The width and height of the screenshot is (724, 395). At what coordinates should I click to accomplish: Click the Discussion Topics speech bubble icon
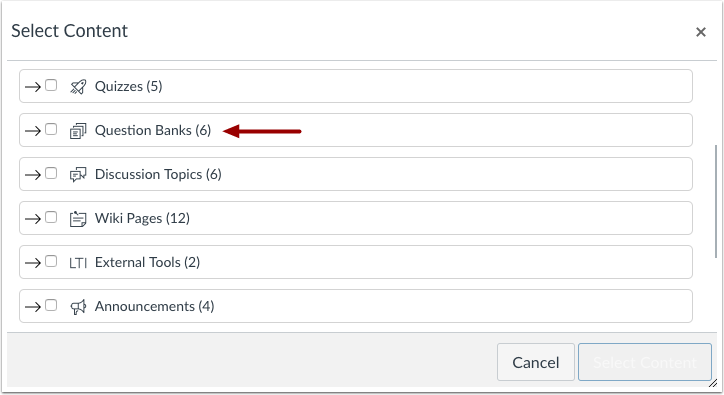coord(78,175)
